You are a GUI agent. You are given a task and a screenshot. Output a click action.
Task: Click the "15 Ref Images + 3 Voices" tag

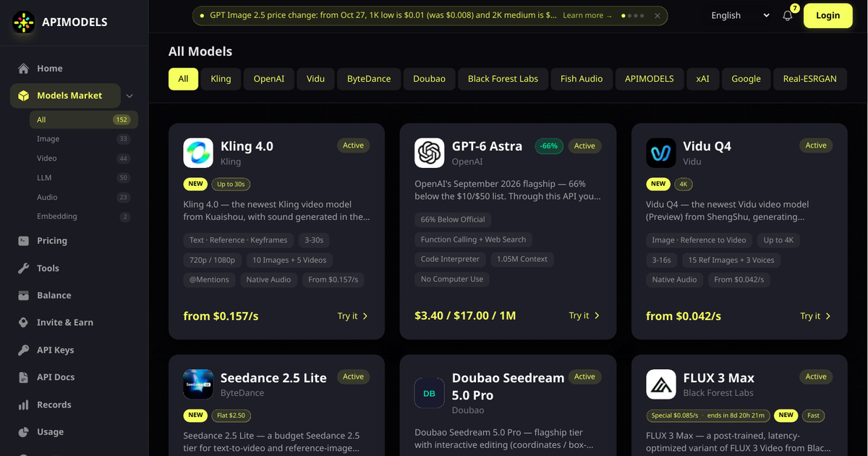point(731,260)
